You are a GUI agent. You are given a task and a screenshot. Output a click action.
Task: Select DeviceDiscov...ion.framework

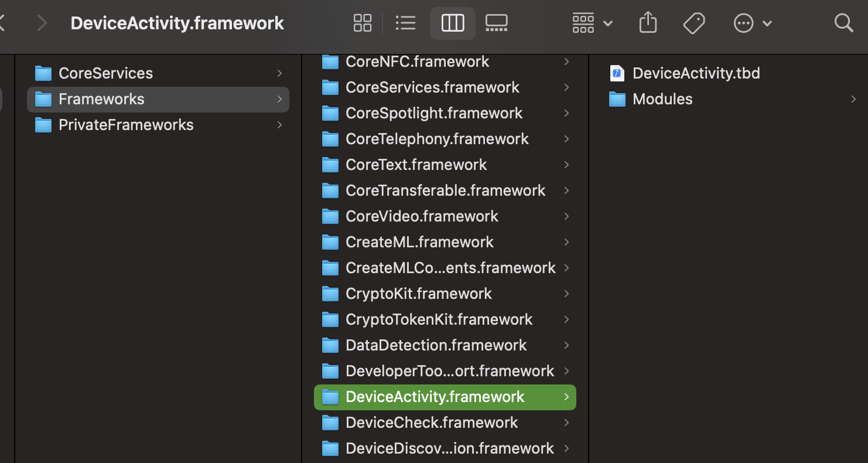tap(445, 448)
